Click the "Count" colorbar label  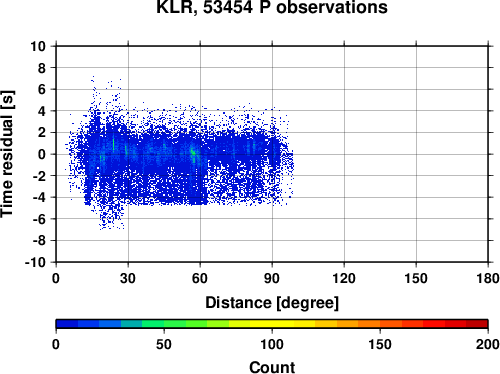pos(272,367)
